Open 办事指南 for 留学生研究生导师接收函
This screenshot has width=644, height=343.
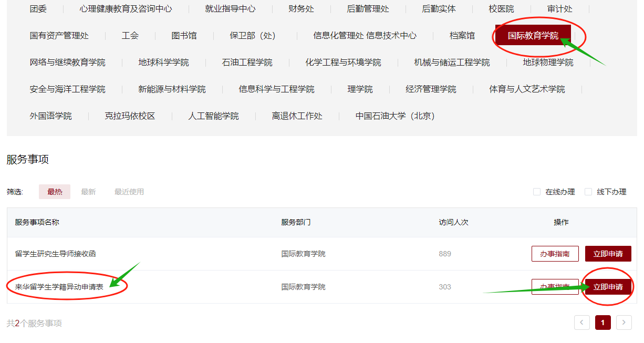click(x=555, y=253)
